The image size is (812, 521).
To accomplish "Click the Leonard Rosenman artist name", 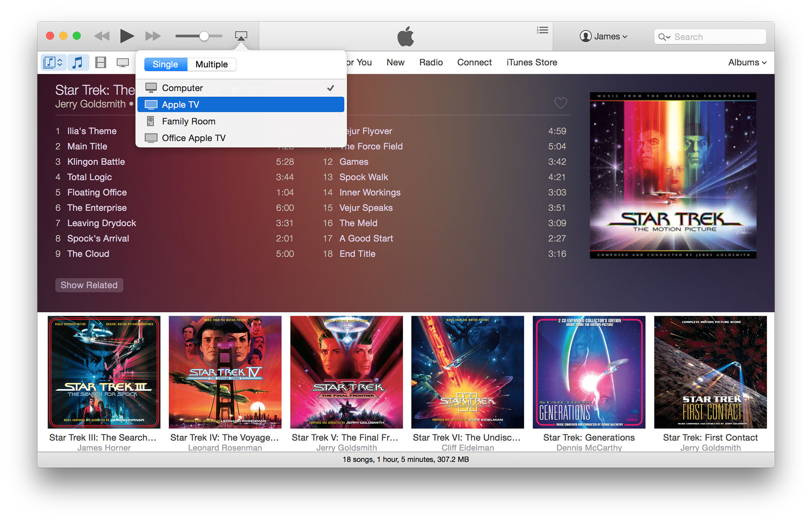I will pos(225,447).
